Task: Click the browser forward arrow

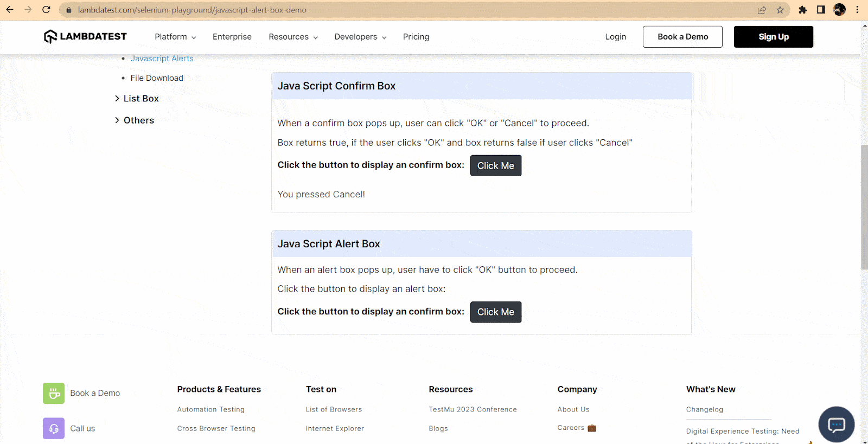Action: (x=28, y=10)
